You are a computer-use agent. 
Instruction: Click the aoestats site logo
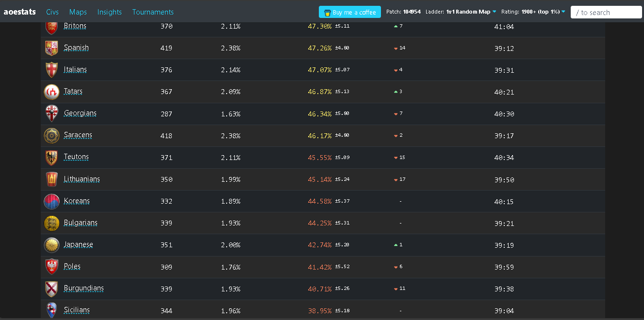pyautogui.click(x=19, y=12)
